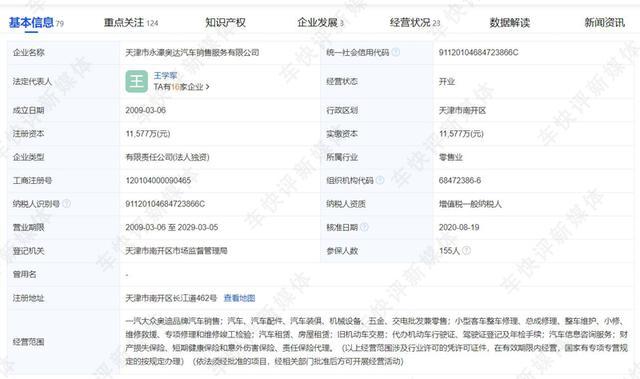Open the 查看地图 link
Image resolution: width=640 pixels, height=379 pixels.
[x=240, y=298]
